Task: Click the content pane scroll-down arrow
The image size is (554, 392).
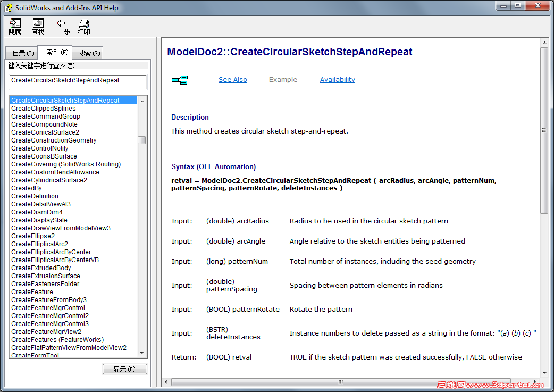Action: coord(544,373)
